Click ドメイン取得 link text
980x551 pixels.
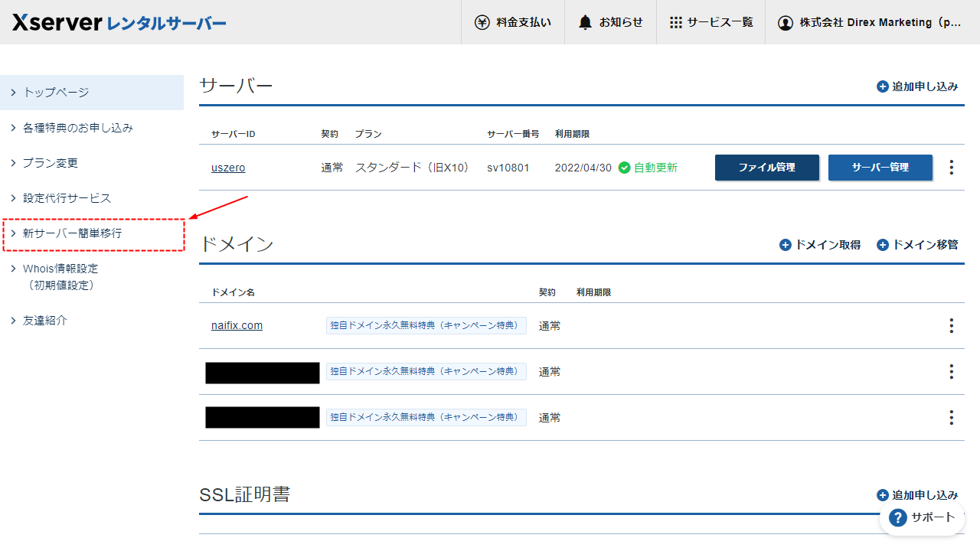828,245
